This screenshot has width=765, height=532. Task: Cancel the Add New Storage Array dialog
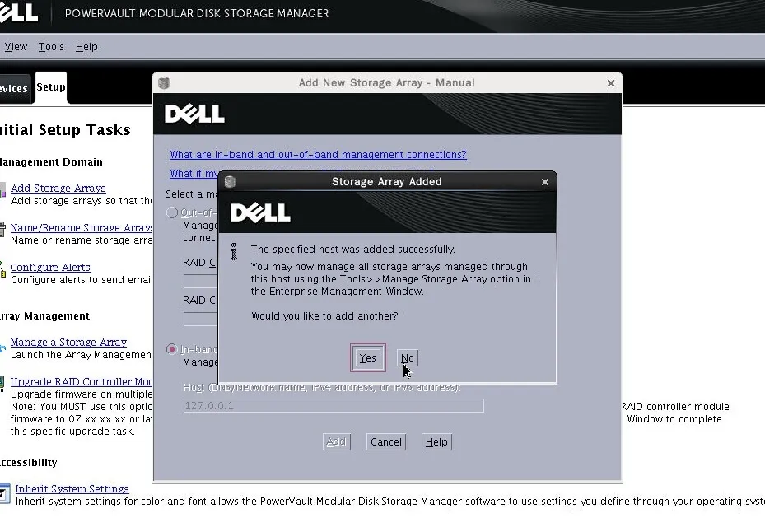pos(386,441)
